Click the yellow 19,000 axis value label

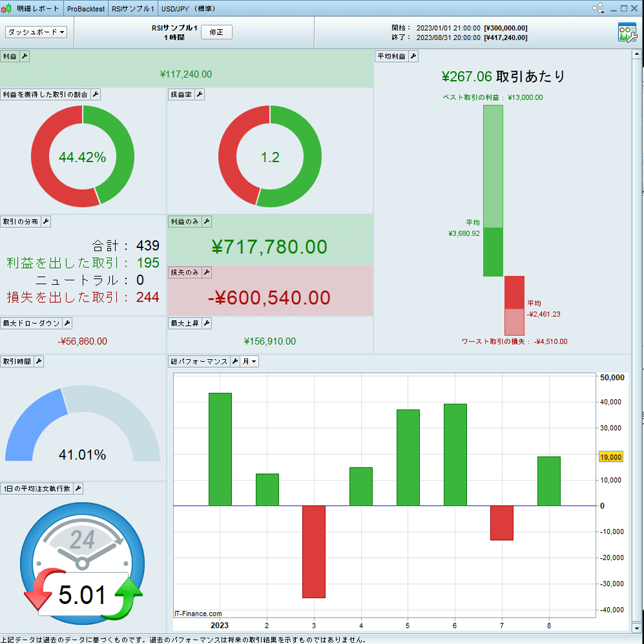[x=610, y=457]
